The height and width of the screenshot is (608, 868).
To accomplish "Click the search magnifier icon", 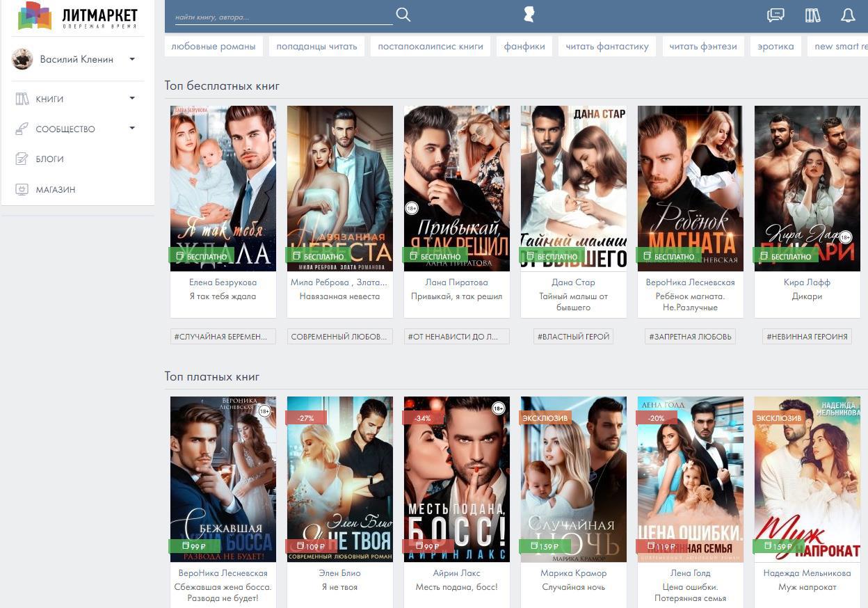I will (x=403, y=15).
